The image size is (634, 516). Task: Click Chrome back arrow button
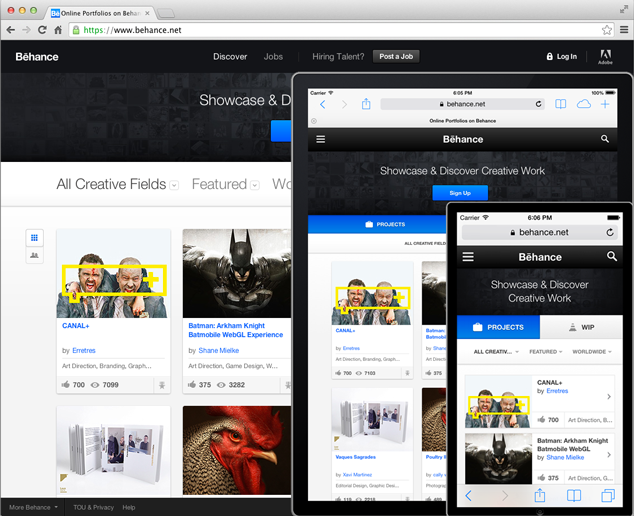[11, 30]
